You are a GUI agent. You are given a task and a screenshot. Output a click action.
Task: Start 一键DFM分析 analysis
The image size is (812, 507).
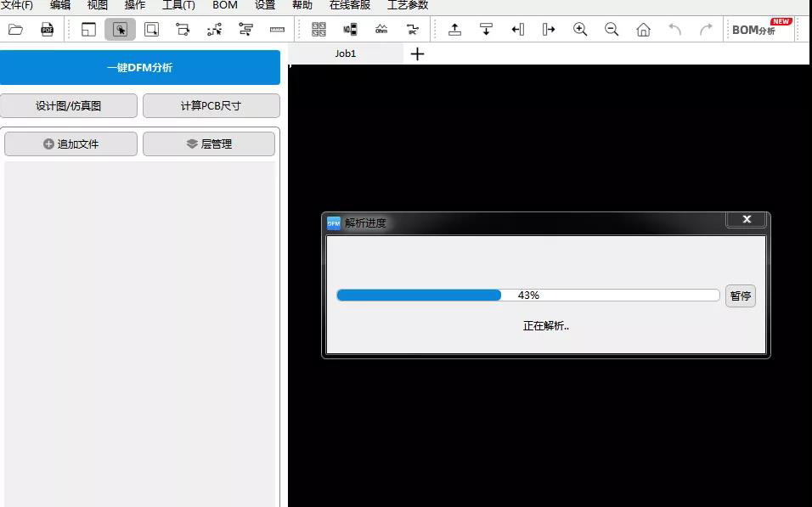pos(140,67)
